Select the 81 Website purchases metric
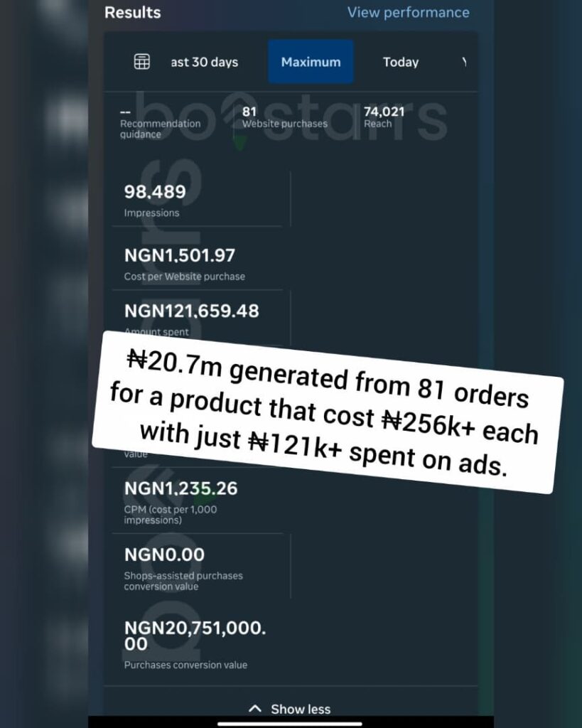582x728 pixels. (x=284, y=117)
